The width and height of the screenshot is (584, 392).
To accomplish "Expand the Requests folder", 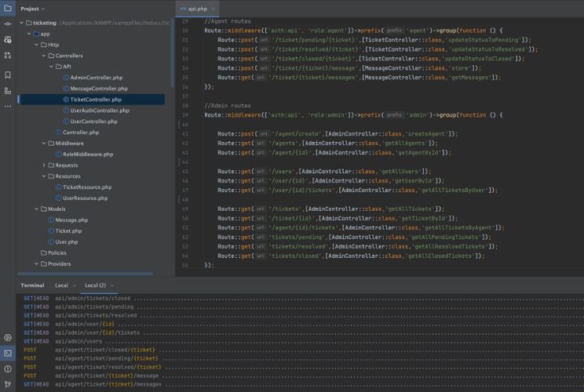I will tap(43, 165).
